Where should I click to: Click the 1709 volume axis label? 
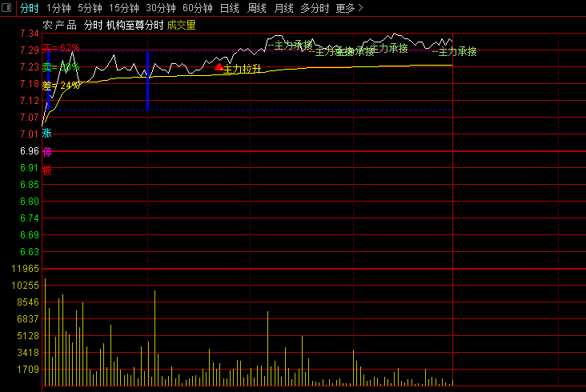(x=28, y=370)
